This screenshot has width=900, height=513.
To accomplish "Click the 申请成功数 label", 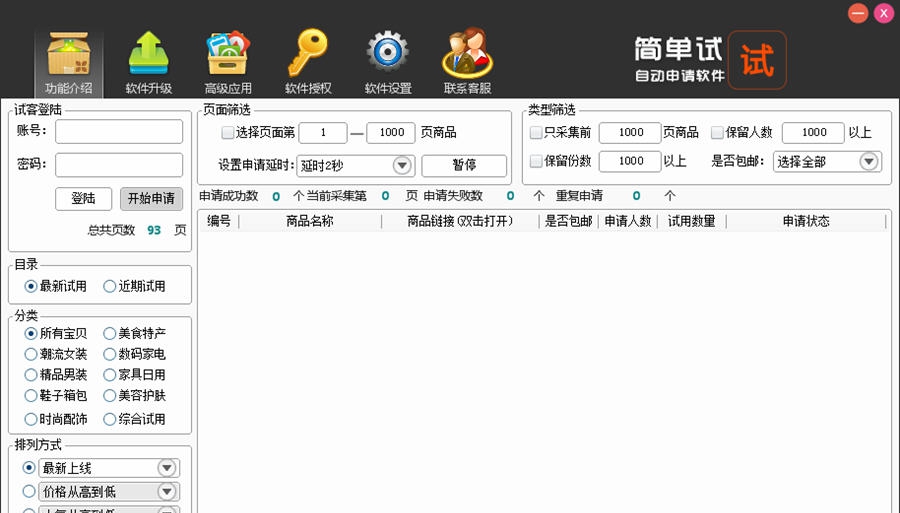I will 228,196.
